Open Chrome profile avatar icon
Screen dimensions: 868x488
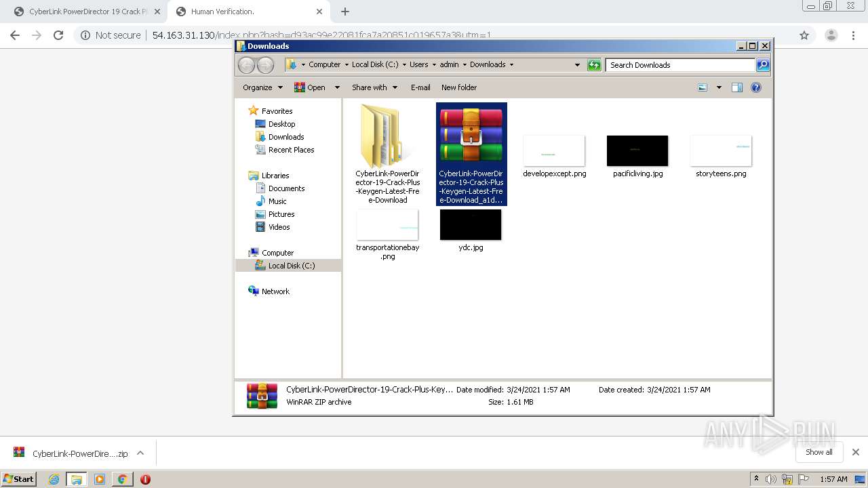pyautogui.click(x=831, y=35)
